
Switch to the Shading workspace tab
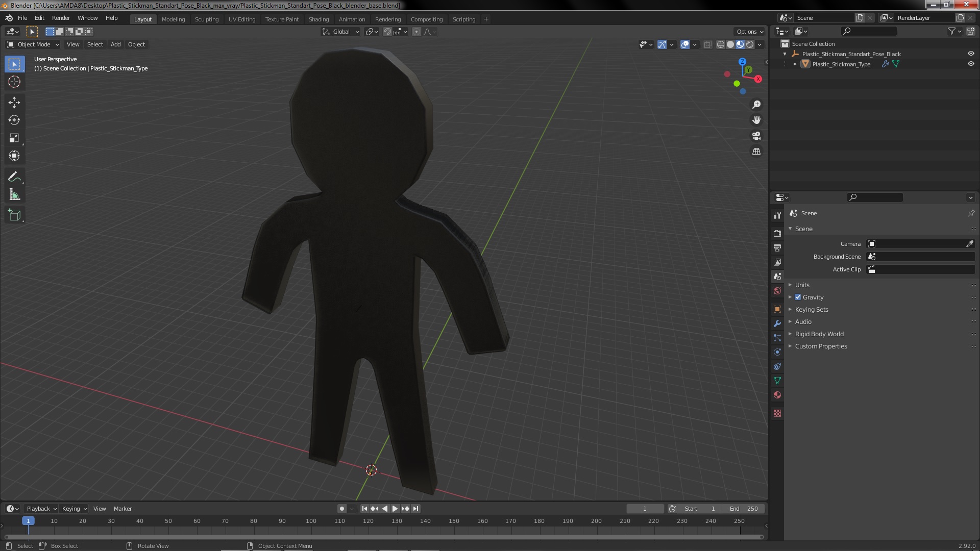point(318,19)
